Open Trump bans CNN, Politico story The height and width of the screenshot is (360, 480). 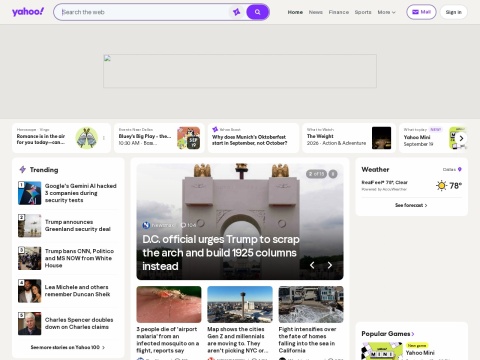[79, 258]
